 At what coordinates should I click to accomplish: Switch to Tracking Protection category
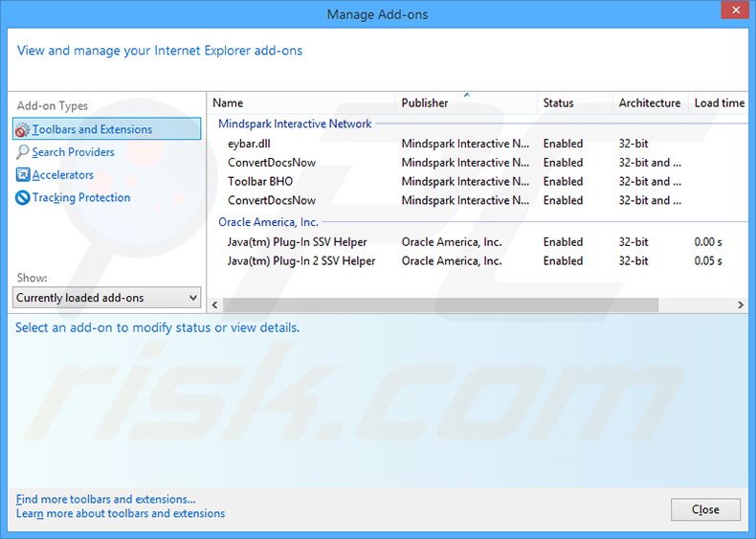(x=81, y=197)
